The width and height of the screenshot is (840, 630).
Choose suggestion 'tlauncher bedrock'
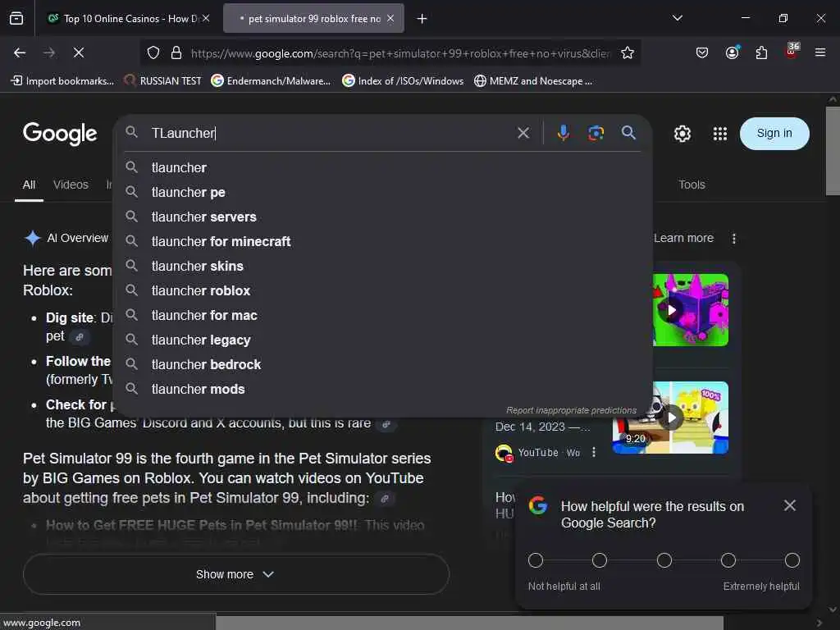tap(383, 365)
